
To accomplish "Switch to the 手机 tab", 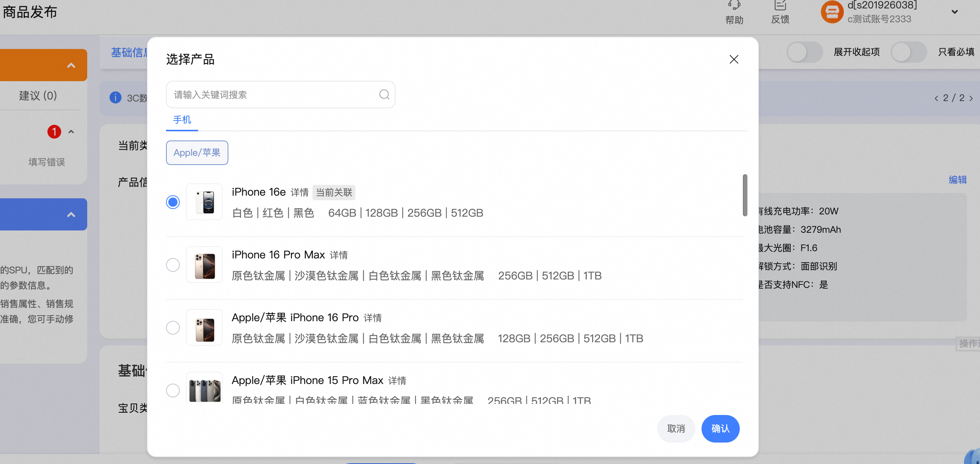I will (x=182, y=120).
